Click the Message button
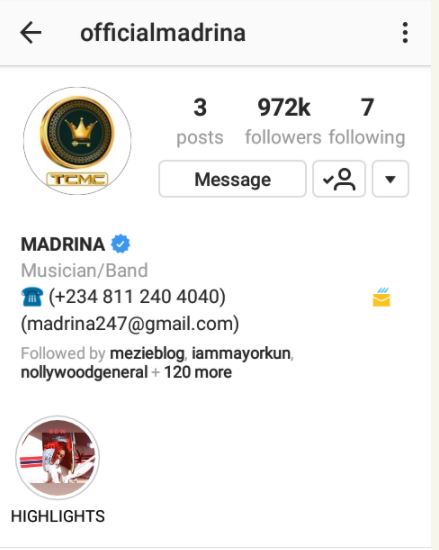The height and width of the screenshot is (550, 439). tap(232, 179)
